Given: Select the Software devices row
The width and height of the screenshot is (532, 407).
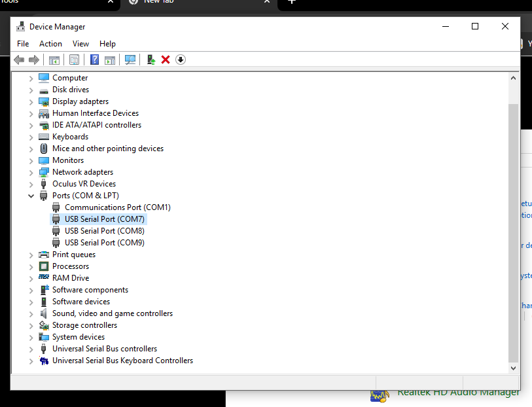Looking at the screenshot, I should click(x=81, y=302).
